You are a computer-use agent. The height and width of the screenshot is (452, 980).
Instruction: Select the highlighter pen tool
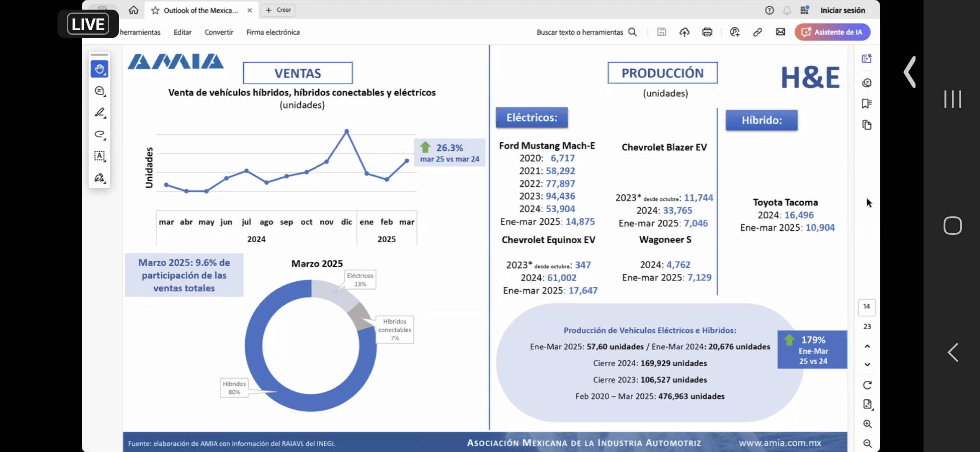point(100,113)
